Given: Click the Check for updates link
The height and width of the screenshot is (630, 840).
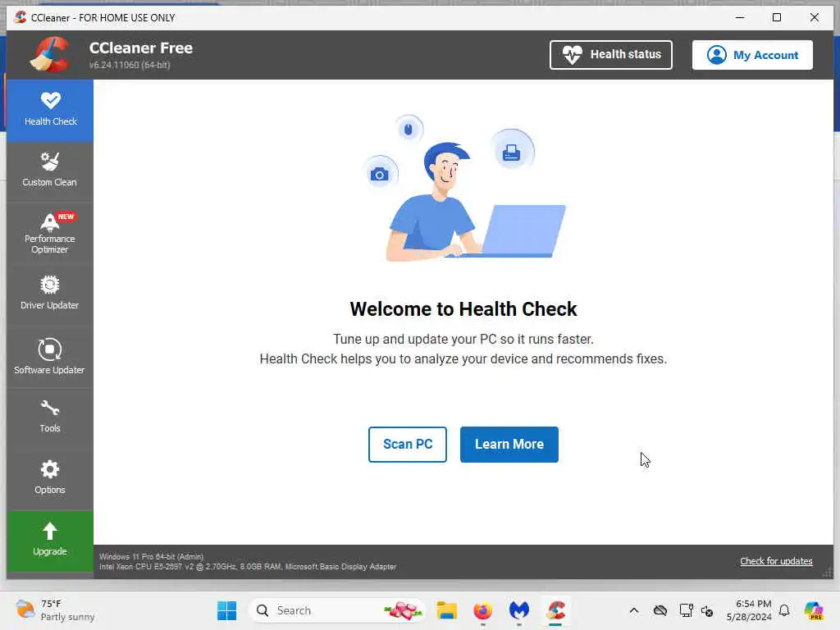Looking at the screenshot, I should point(776,561).
